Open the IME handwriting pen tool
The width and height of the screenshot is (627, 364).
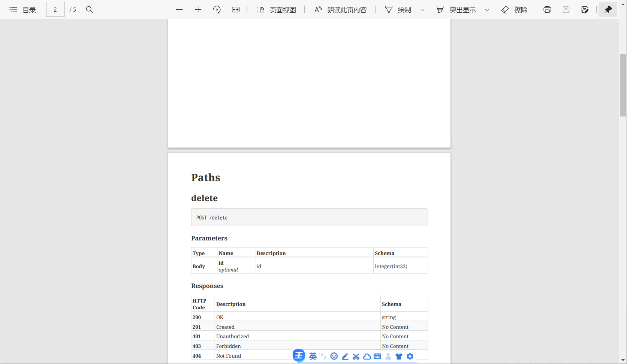345,356
